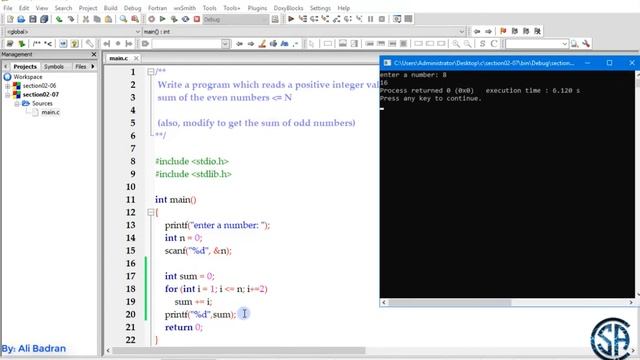
Task: Click line number 16 in the margin
Action: point(131,263)
